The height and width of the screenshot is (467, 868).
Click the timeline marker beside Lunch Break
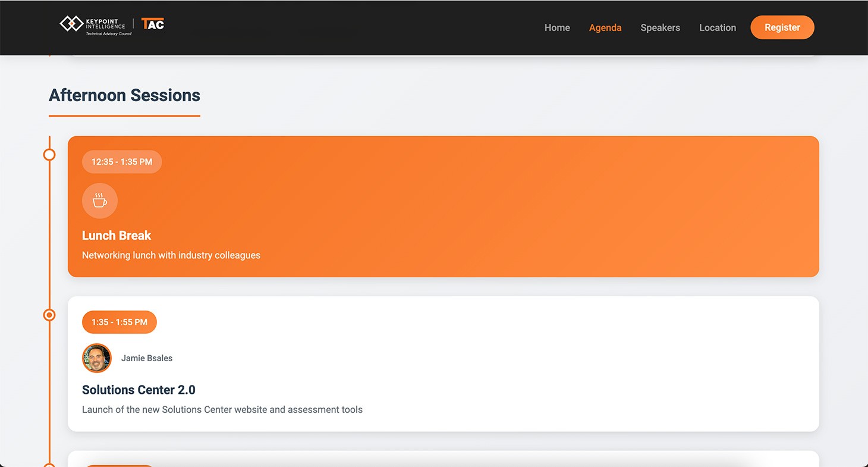49,155
